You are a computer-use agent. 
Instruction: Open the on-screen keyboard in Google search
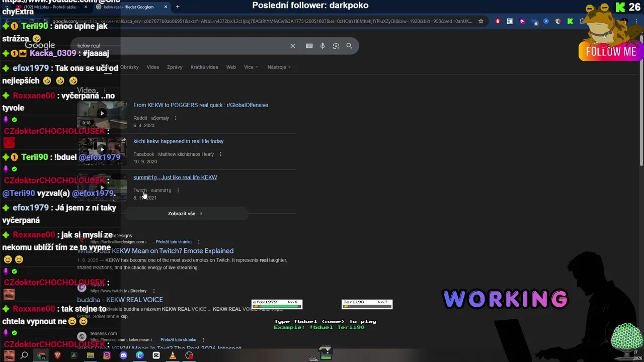[309, 46]
